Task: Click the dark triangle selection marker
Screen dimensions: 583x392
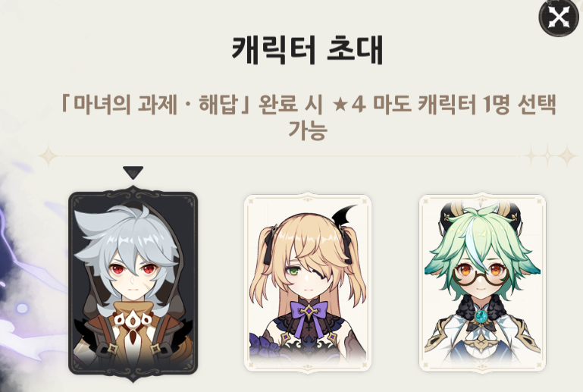Action: point(133,173)
